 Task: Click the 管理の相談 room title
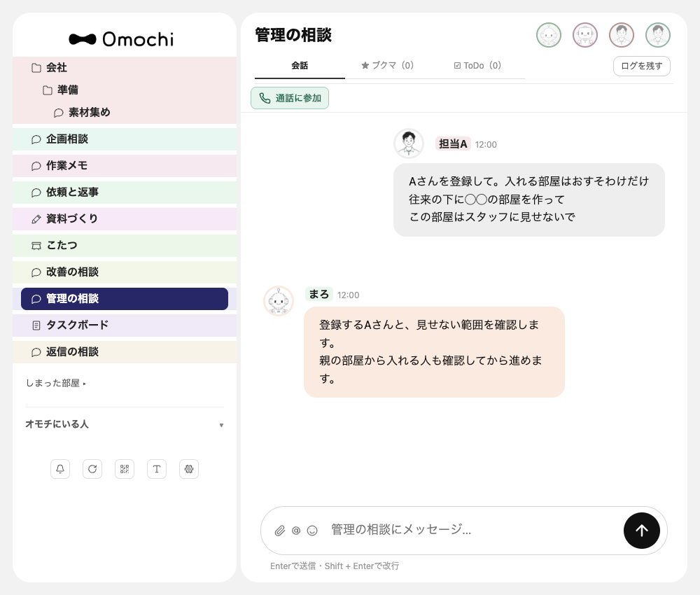click(x=293, y=35)
